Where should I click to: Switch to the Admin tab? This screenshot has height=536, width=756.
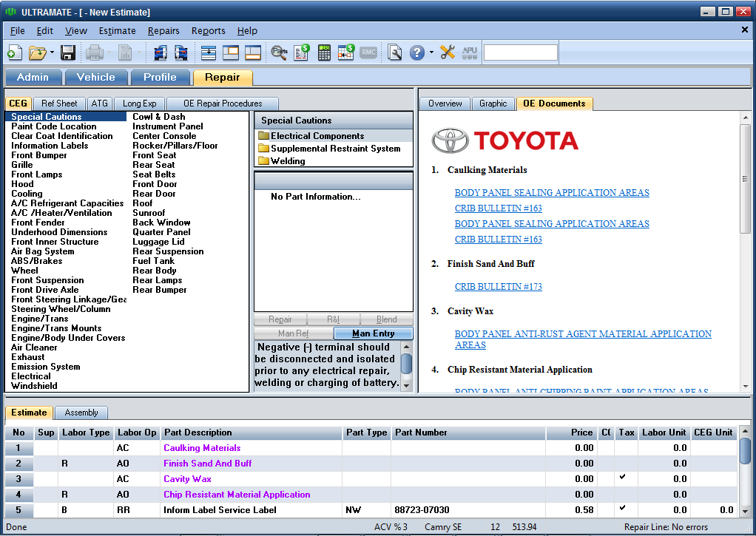pos(33,77)
